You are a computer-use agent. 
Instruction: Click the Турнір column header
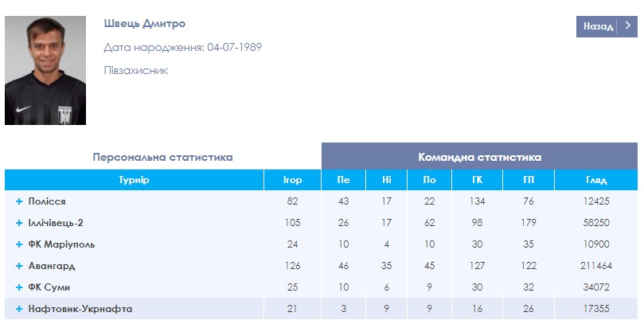click(x=134, y=180)
